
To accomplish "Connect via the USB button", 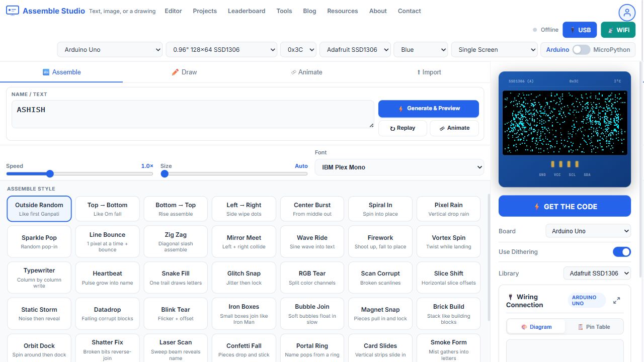I will point(580,30).
